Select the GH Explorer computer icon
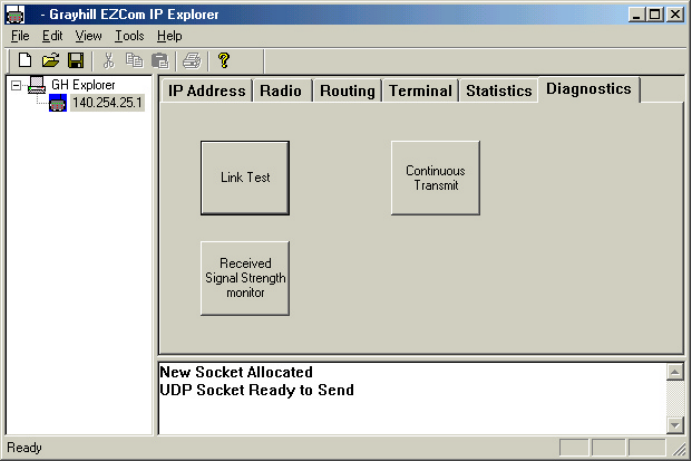Viewport: 691px width, 461px height. (x=37, y=85)
